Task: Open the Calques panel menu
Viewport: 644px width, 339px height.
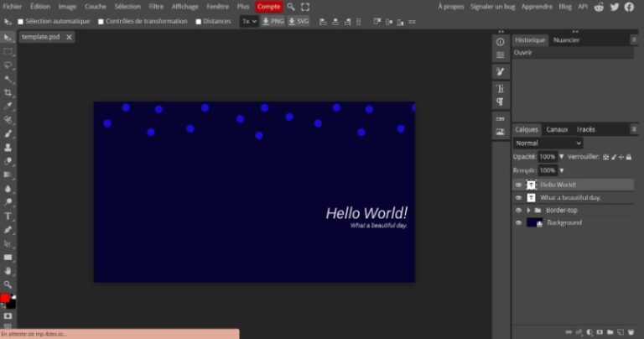Action: pyautogui.click(x=634, y=129)
